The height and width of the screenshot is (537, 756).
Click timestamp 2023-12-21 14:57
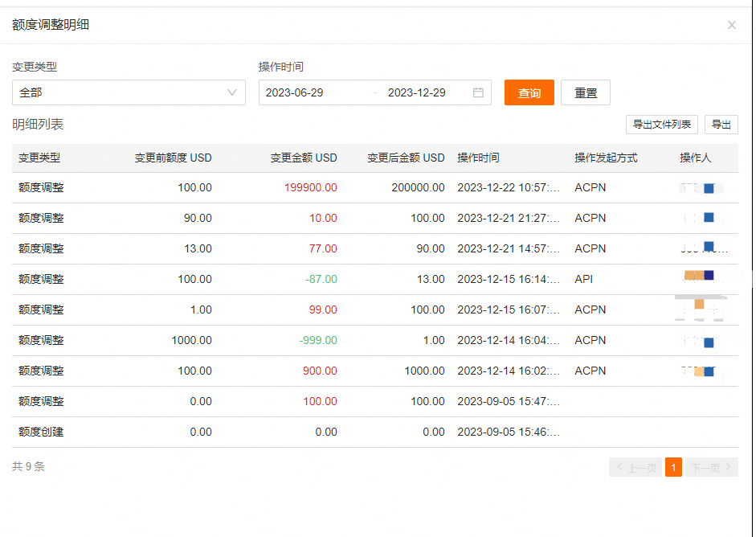pos(509,248)
